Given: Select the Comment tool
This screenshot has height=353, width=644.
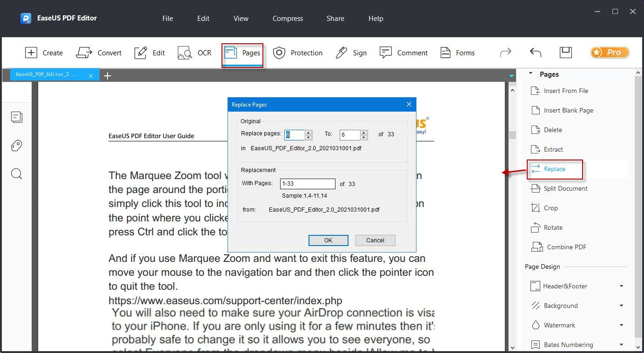Looking at the screenshot, I should (x=404, y=53).
